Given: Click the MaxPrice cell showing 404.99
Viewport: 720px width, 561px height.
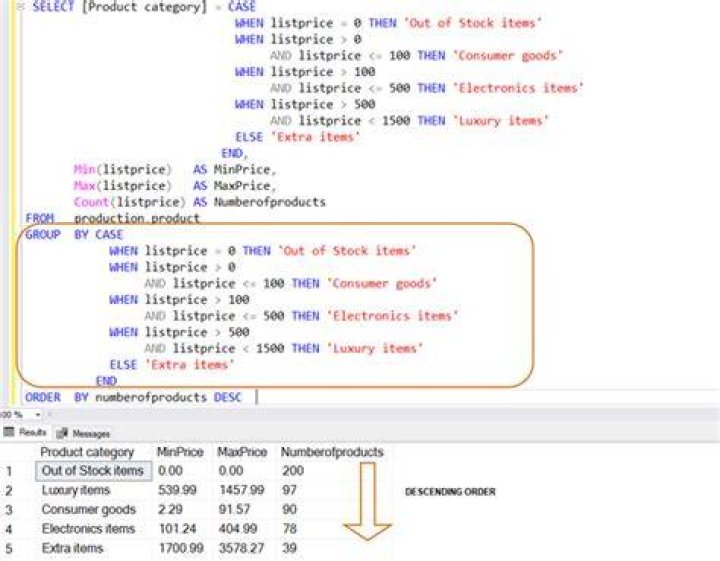Looking at the screenshot, I should [x=238, y=529].
